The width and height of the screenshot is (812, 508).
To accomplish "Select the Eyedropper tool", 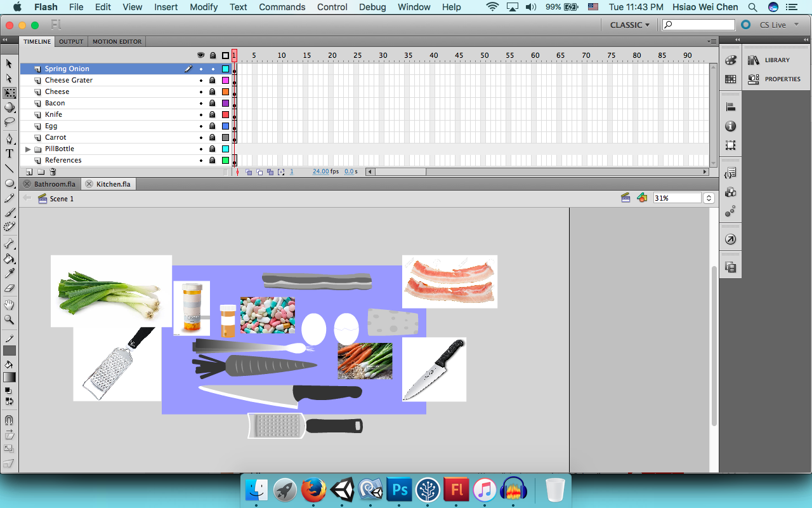I will 10,273.
